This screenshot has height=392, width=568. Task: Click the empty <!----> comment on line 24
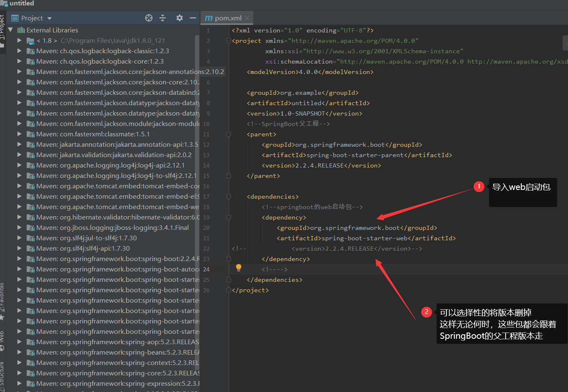click(274, 269)
